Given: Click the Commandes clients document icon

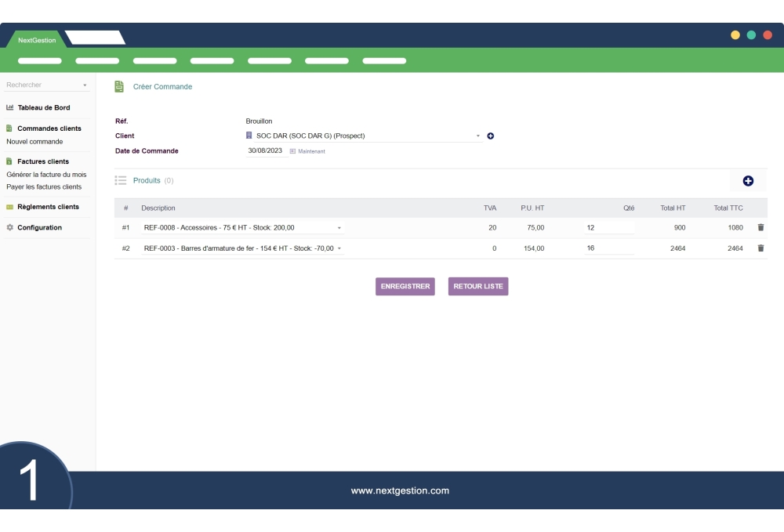Looking at the screenshot, I should 10,128.
